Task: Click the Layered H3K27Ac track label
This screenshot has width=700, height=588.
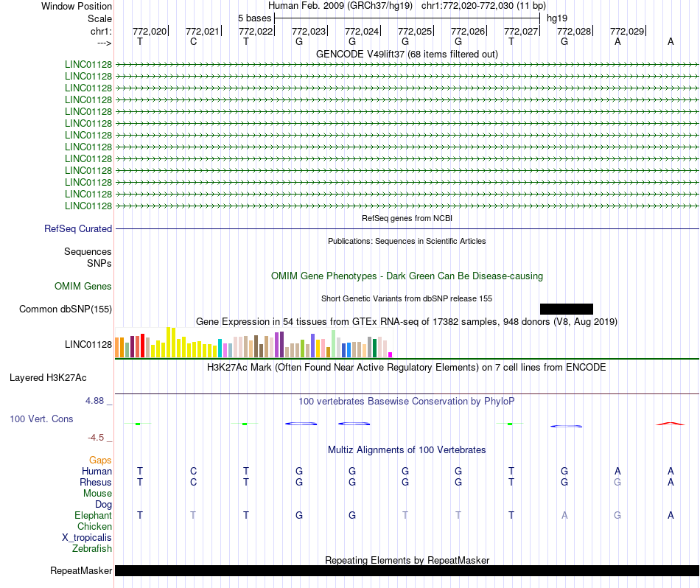Action: point(48,378)
